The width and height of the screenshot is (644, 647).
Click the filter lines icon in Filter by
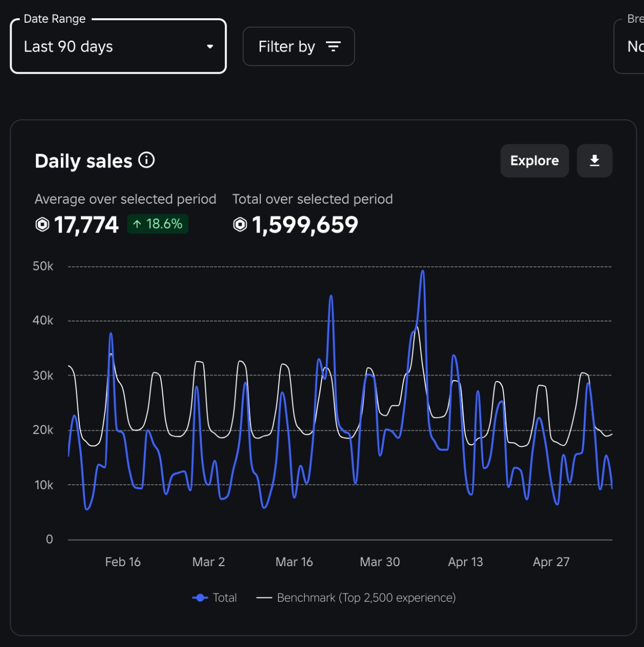pyautogui.click(x=333, y=47)
